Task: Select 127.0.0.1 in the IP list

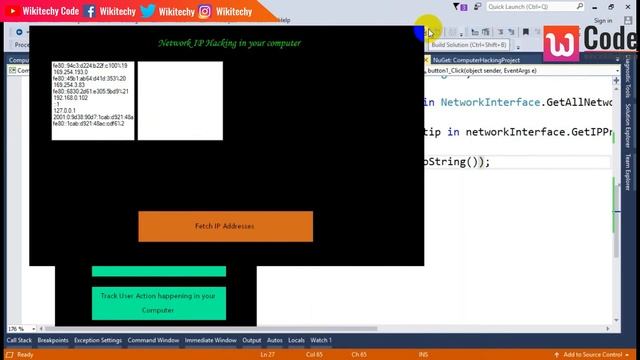Action: [64, 111]
